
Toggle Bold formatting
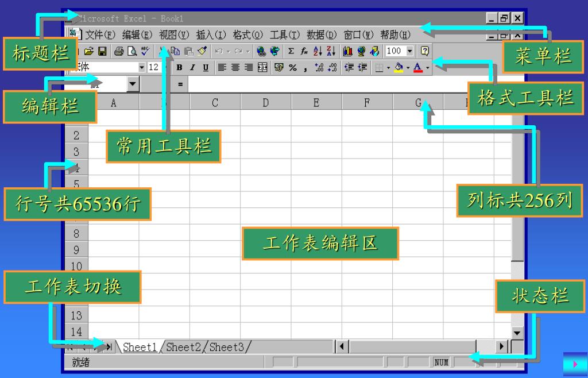coord(179,68)
